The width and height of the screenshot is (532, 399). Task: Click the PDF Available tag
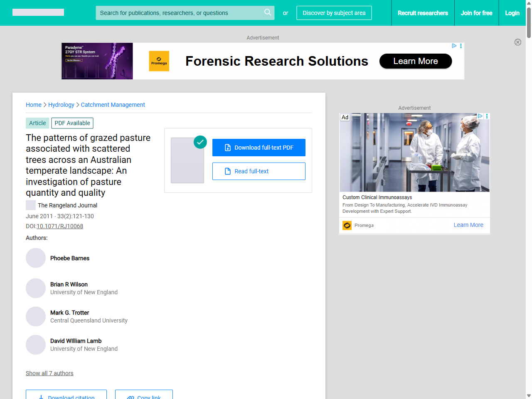point(72,123)
